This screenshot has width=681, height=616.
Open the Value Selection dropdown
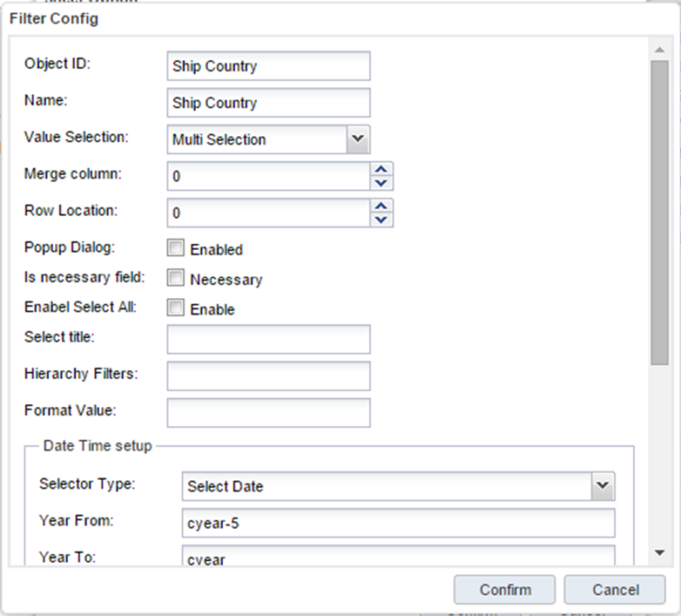coord(358,139)
